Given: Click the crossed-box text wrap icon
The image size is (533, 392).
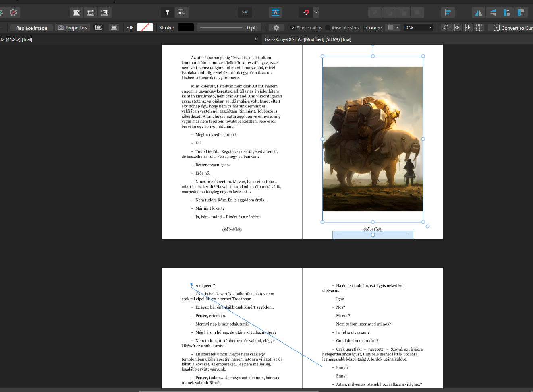Looking at the screenshot, I should tap(105, 12).
